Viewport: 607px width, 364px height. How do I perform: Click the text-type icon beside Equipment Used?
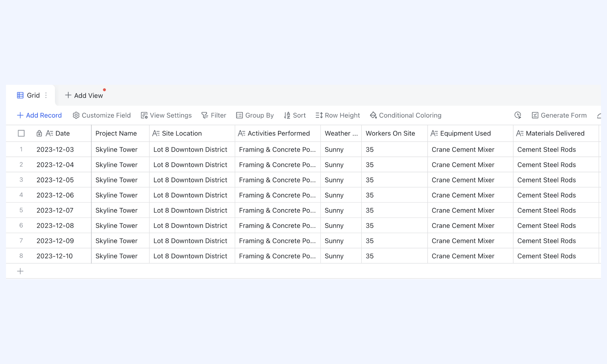434,133
